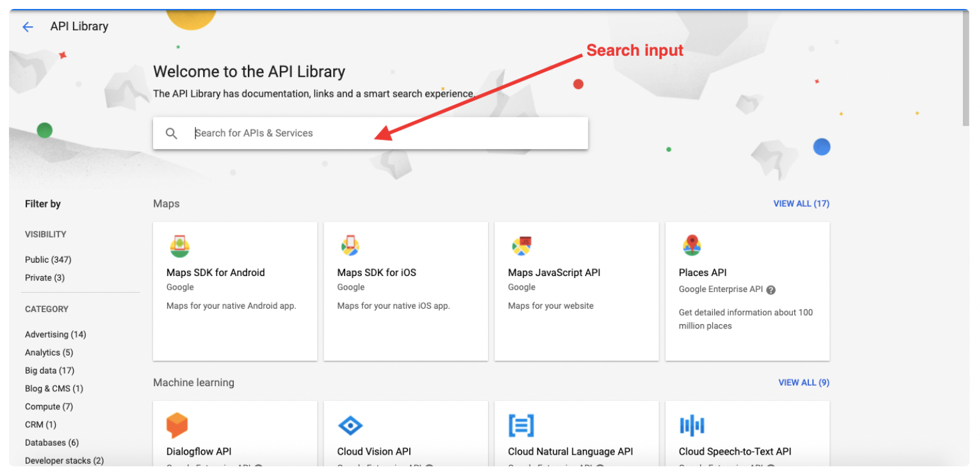Click the Maps SDK for iOS icon
The image size is (980, 474).
tap(350, 246)
